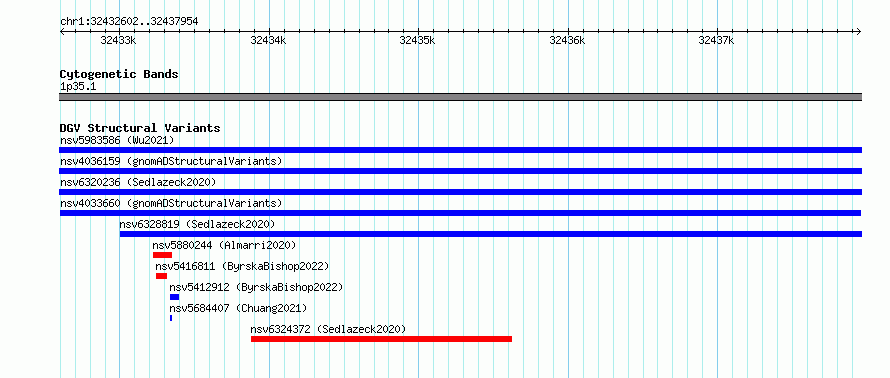Click the blue bar under nsv4036159

pyautogui.click(x=460, y=171)
